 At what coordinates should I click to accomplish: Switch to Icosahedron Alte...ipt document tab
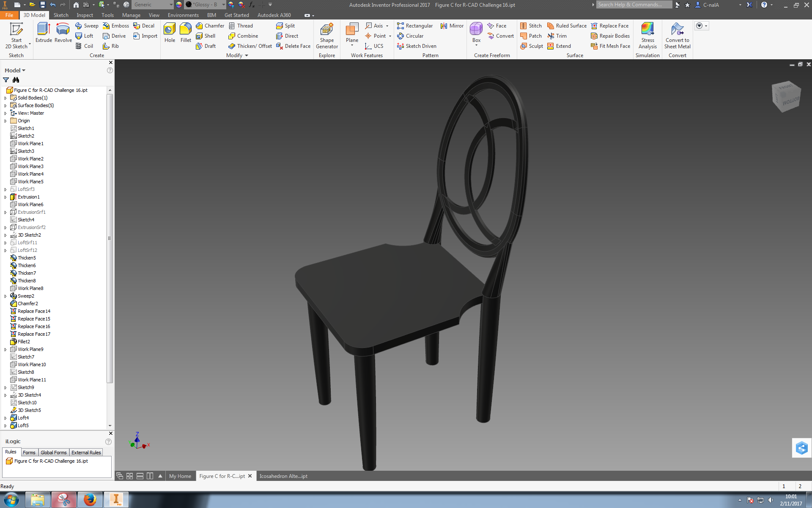pyautogui.click(x=283, y=476)
